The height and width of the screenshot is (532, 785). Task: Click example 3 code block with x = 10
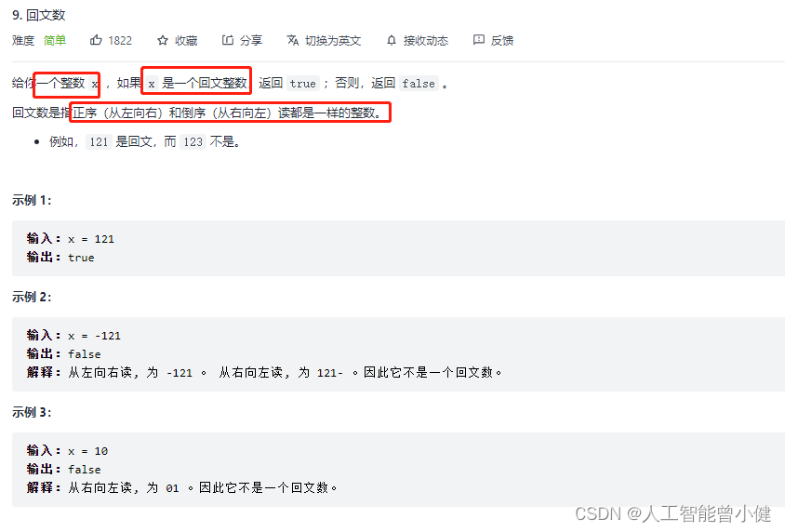click(x=398, y=470)
